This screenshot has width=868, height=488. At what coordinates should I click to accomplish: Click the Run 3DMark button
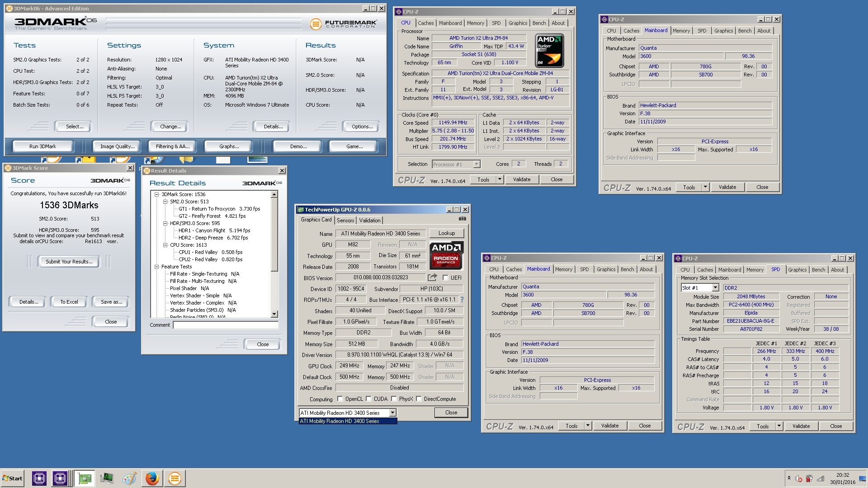coord(43,146)
